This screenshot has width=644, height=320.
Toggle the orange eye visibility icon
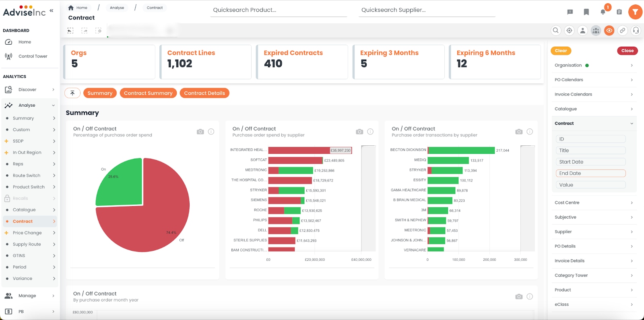pyautogui.click(x=609, y=30)
